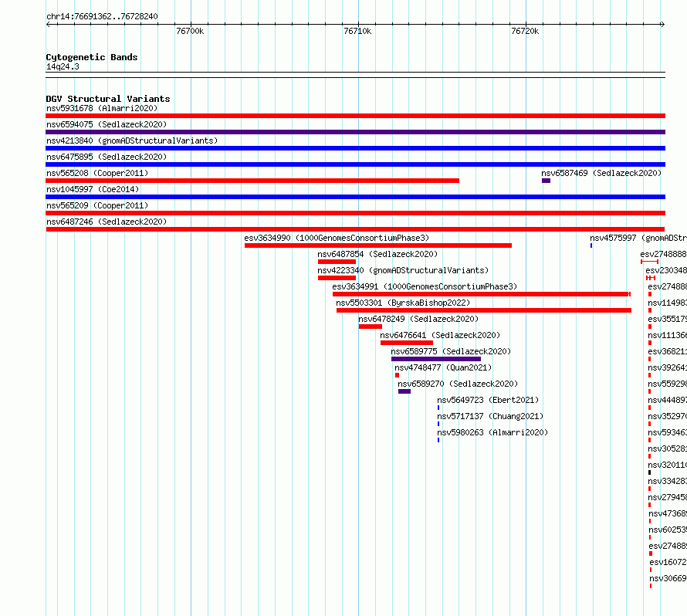
Task: Click the truncated nsv279458 variant label
Action: pos(667,497)
